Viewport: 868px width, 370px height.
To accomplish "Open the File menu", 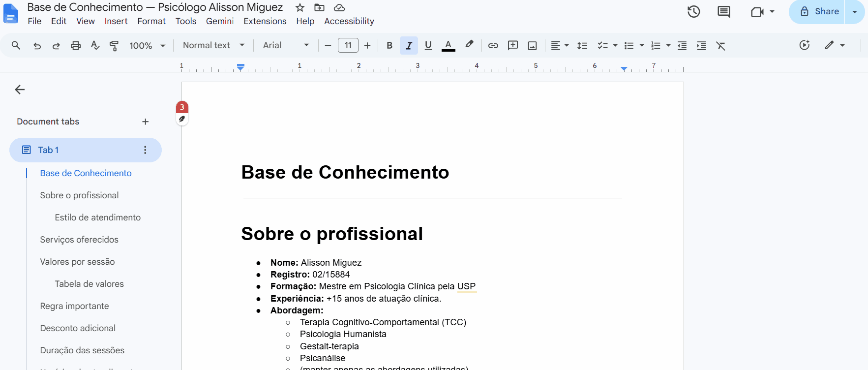I will coord(34,21).
